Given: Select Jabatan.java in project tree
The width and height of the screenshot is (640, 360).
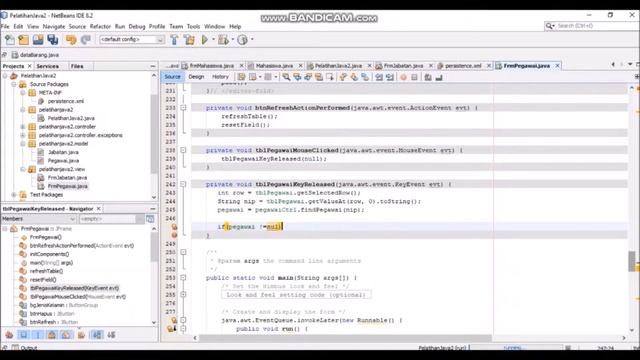Looking at the screenshot, I should pyautogui.click(x=63, y=152).
